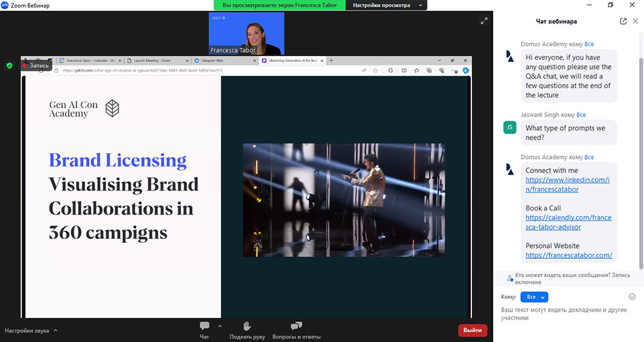
Task: Click 'What type of prompts we need?' message
Action: [569, 133]
